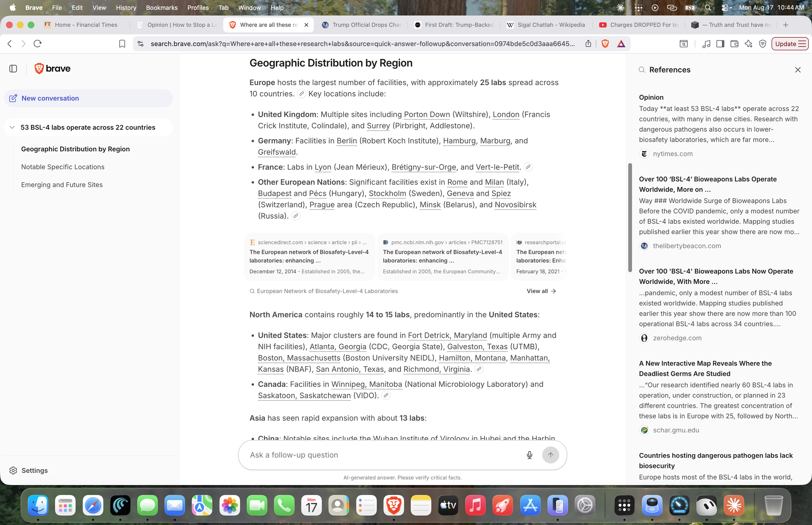Bookmark this page
Image resolution: width=812 pixels, height=525 pixels.
pos(122,44)
